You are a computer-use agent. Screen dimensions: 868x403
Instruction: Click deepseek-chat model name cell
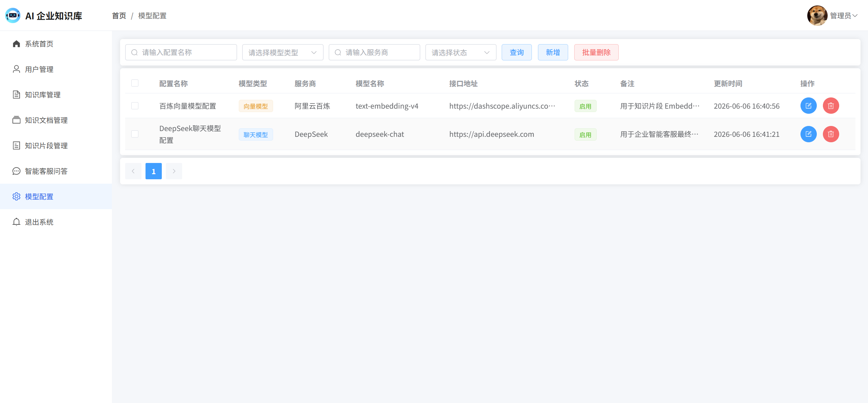(x=380, y=134)
